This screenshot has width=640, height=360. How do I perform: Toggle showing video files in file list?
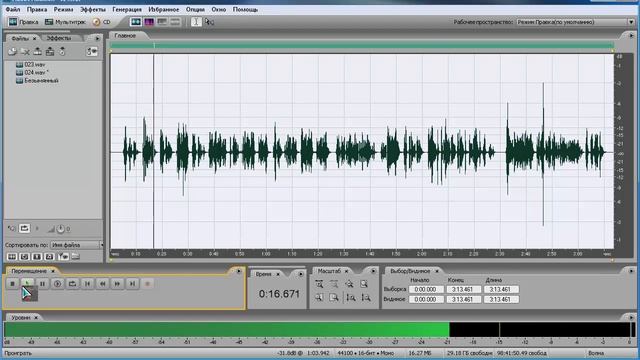click(x=37, y=256)
